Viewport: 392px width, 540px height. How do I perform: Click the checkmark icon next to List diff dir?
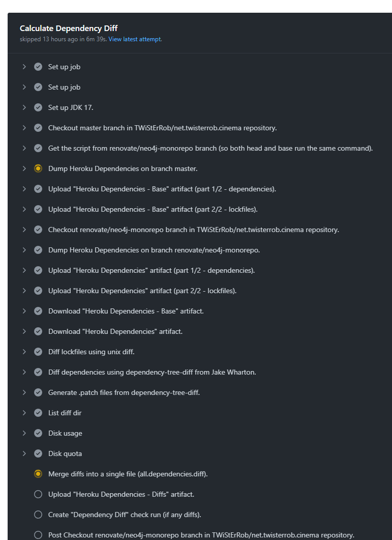(38, 413)
